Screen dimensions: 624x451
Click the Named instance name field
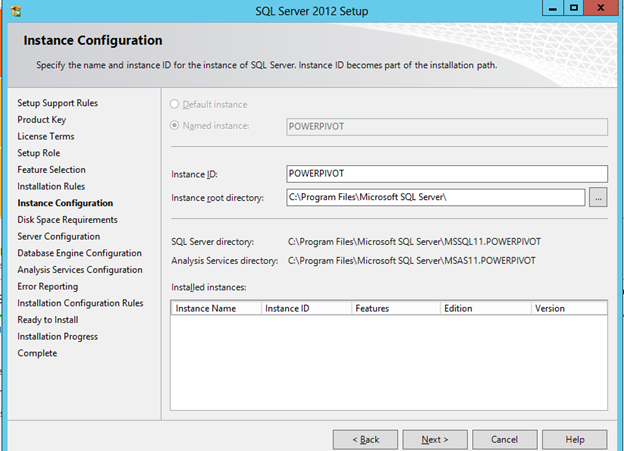point(447,127)
